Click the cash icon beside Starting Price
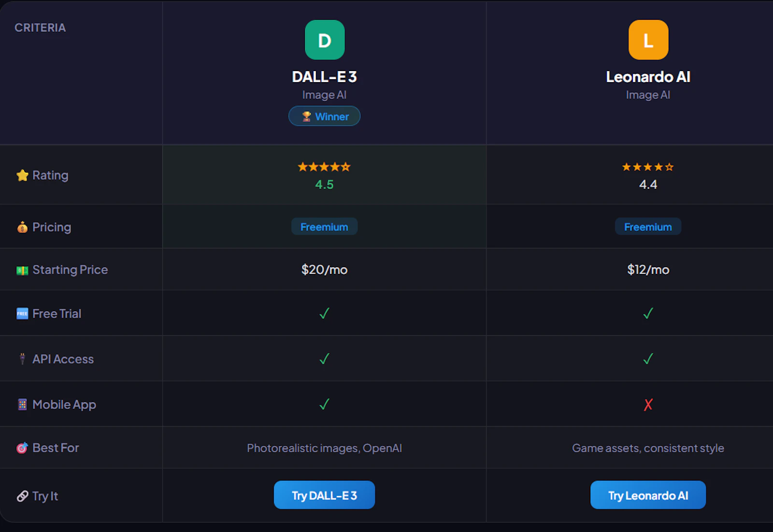This screenshot has height=532, width=773. [22, 270]
